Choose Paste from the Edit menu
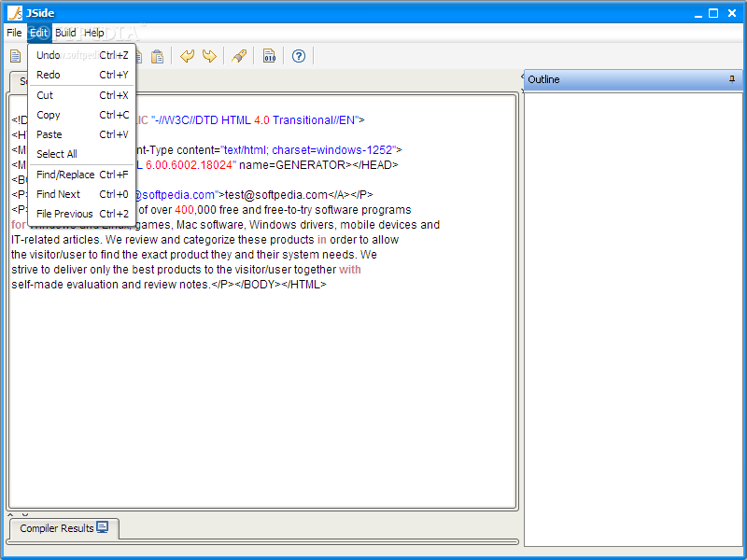Screen dimensions: 747x560 click(x=82, y=134)
